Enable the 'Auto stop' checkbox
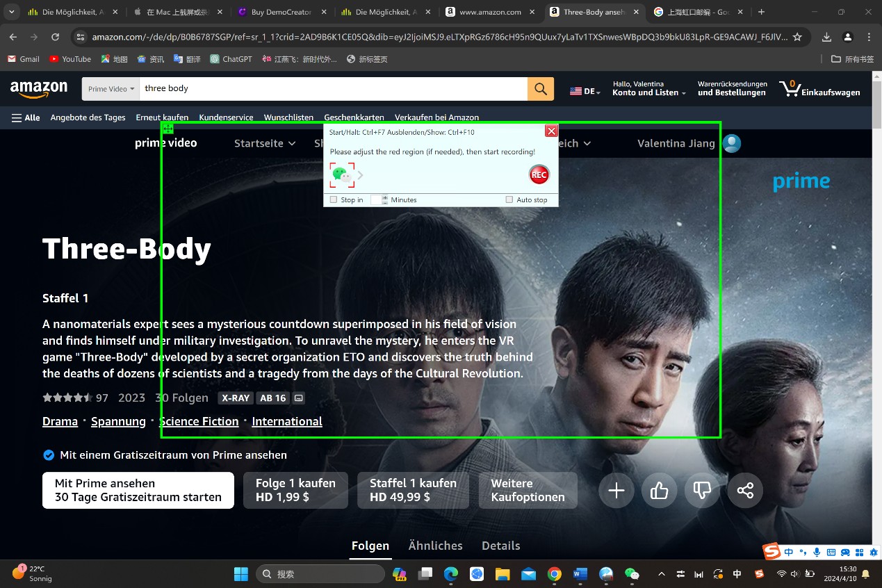The height and width of the screenshot is (588, 882). click(509, 199)
